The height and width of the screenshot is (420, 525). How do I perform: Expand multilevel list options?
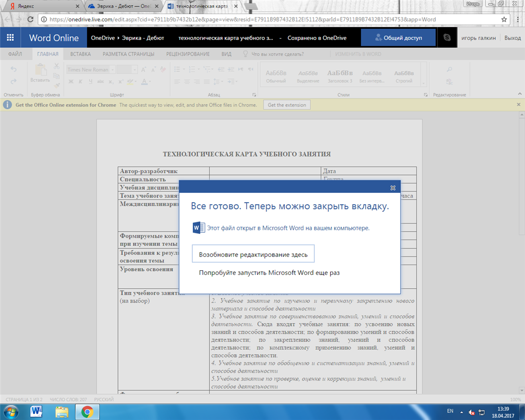(212, 69)
